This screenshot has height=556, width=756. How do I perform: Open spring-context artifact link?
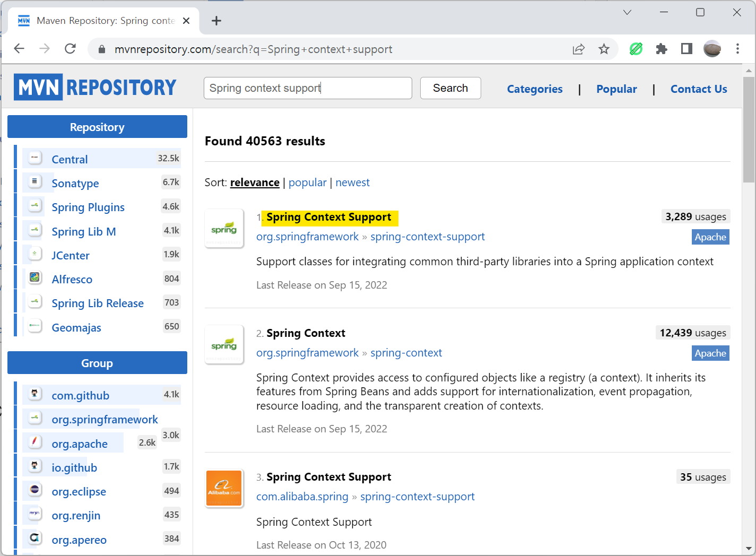406,353
